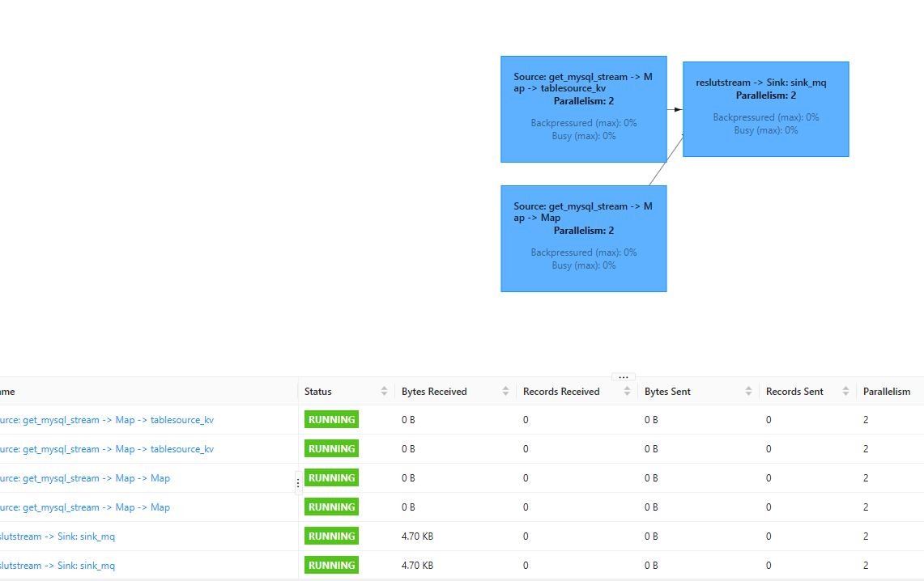The height and width of the screenshot is (581, 924).
Task: Click Backpressured (max): 0% in sink_mq node
Action: click(x=765, y=117)
